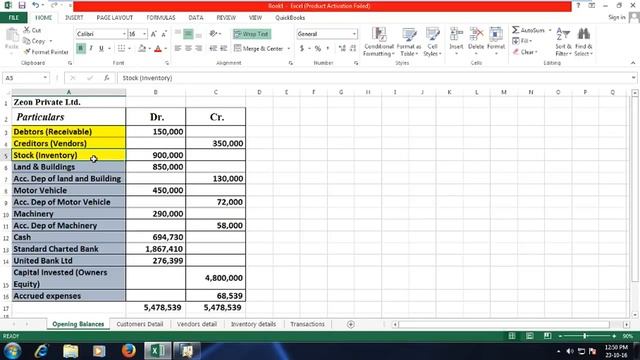Image resolution: width=640 pixels, height=360 pixels.
Task: Open Conditional Formatting menu
Action: [x=378, y=41]
